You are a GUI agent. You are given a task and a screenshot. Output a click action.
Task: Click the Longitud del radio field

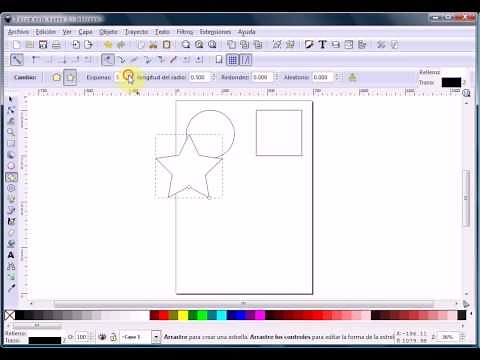(200, 77)
